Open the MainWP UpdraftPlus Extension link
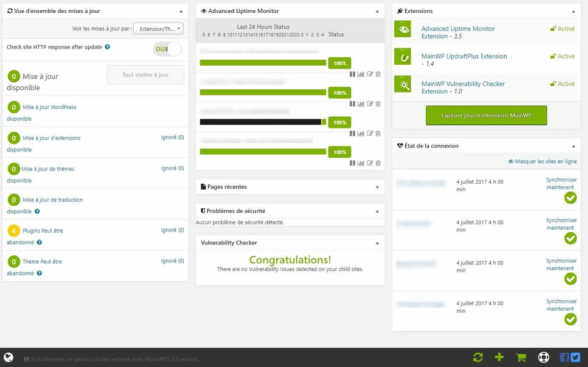The height and width of the screenshot is (367, 588). (x=464, y=56)
